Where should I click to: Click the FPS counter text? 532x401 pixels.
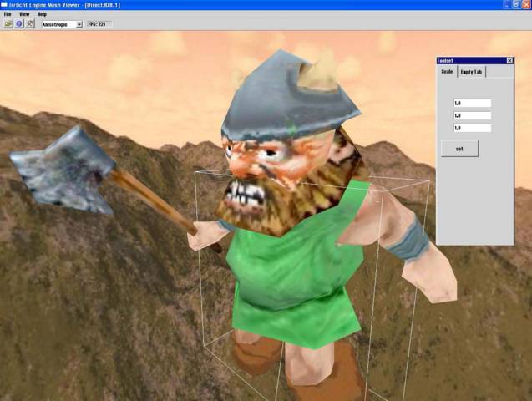(x=97, y=24)
